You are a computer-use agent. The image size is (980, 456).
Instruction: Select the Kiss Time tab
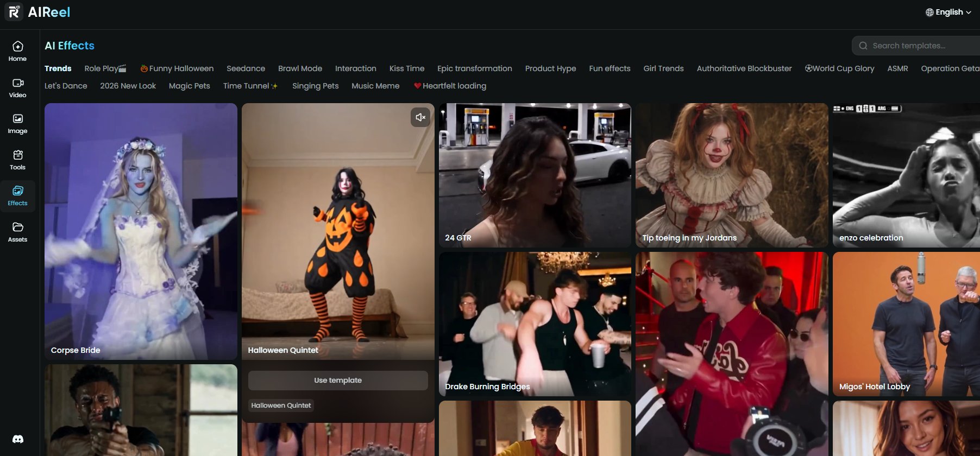tap(407, 68)
